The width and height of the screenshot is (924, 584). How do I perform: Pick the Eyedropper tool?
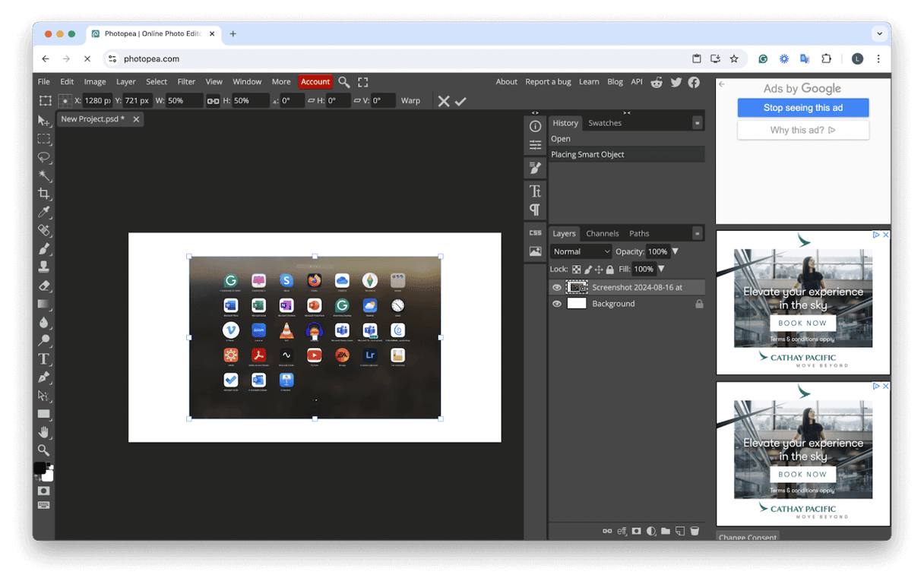click(45, 213)
